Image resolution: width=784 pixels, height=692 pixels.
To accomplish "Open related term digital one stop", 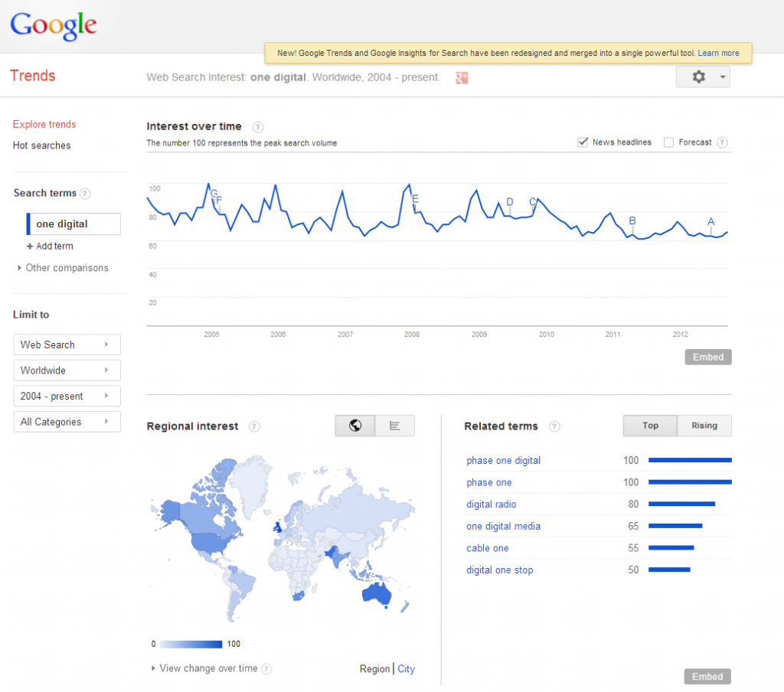I will coord(499,570).
